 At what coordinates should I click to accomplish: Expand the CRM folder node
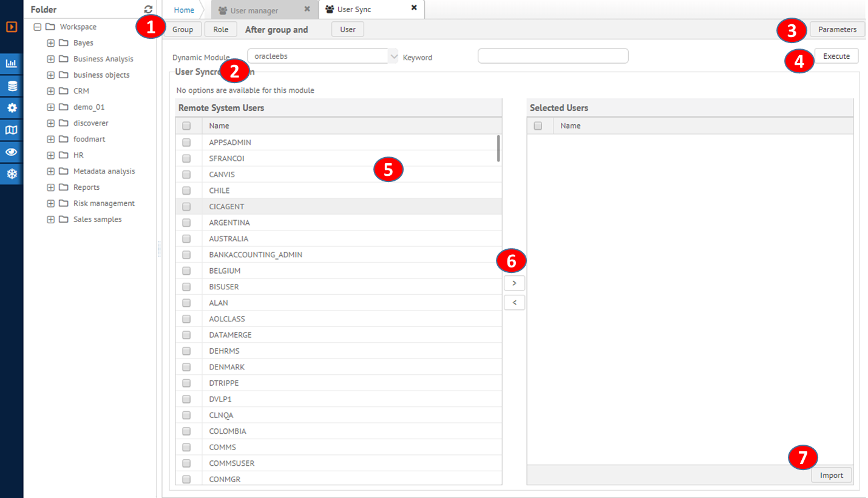click(x=51, y=91)
